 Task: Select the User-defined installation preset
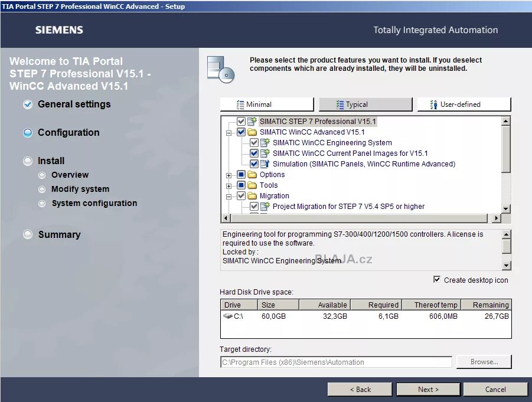[x=464, y=104]
